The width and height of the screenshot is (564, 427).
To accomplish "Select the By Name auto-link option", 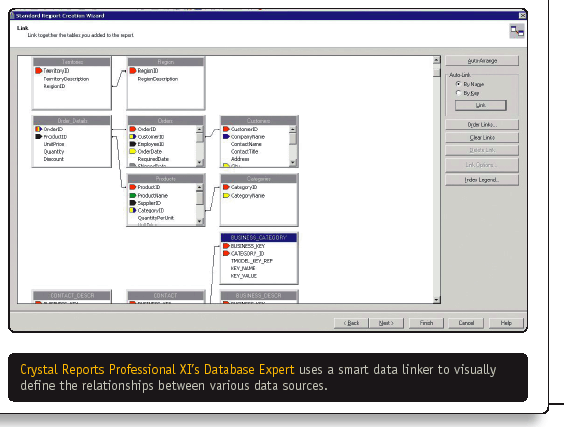I will (x=458, y=84).
